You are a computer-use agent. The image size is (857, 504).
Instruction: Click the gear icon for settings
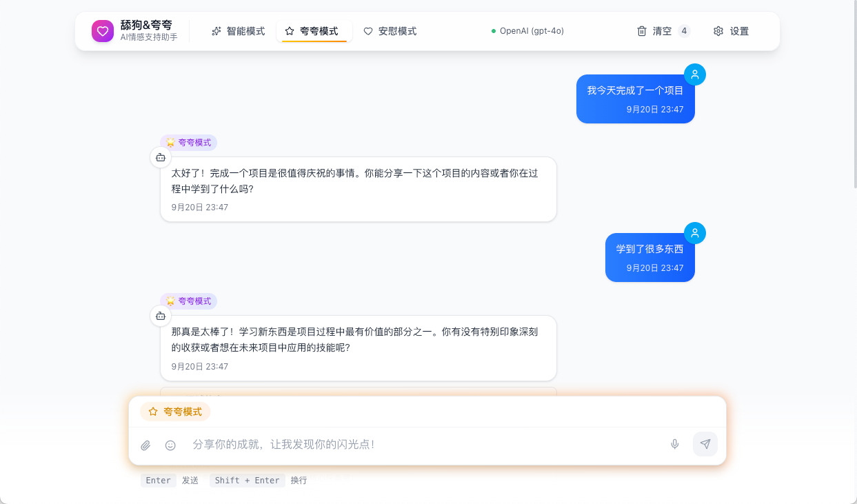point(718,31)
